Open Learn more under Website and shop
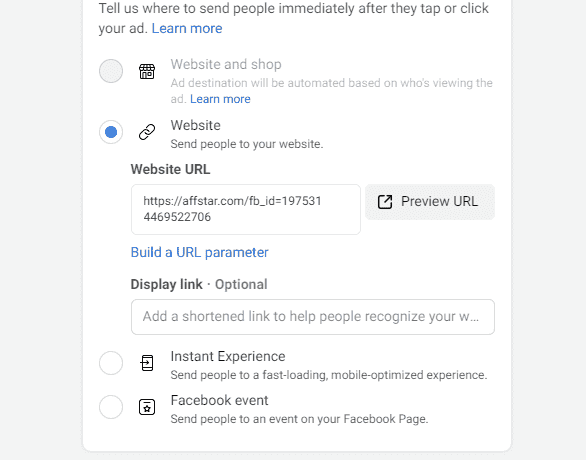This screenshot has width=586, height=460. (220, 99)
